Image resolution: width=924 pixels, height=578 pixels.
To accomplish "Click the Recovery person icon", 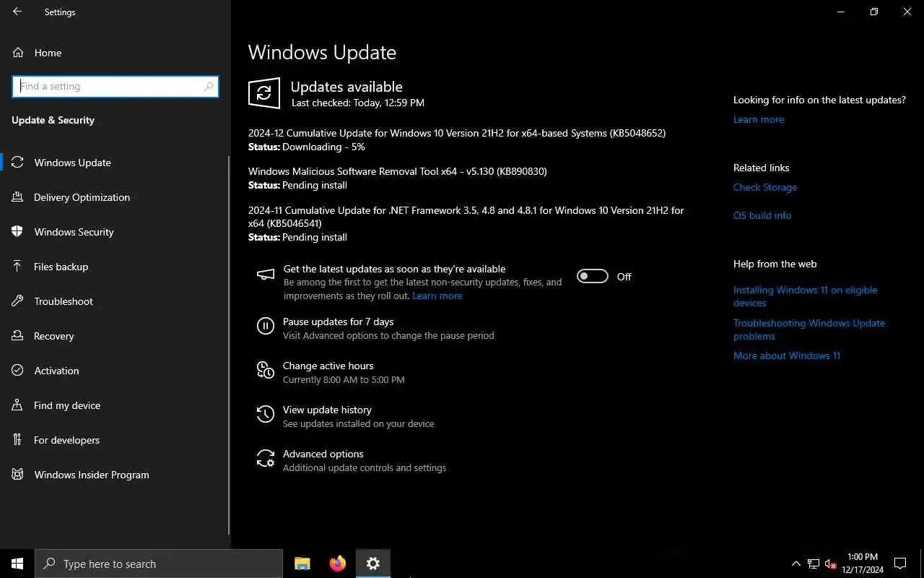I will [18, 336].
